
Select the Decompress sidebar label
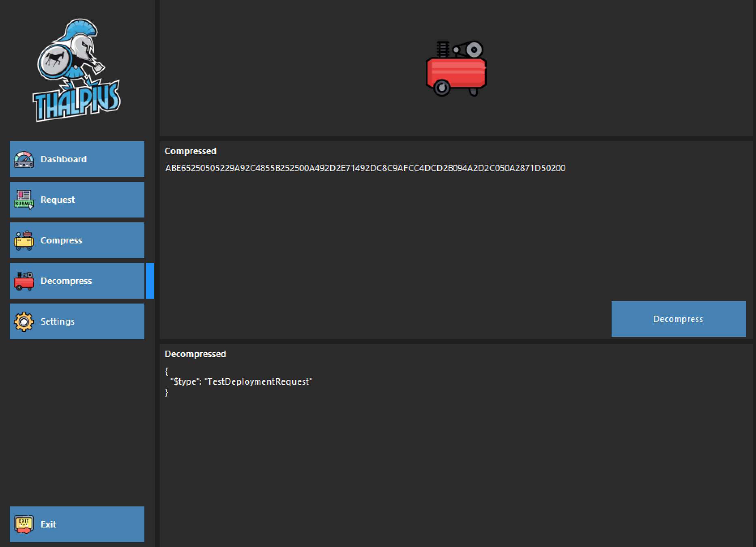(66, 281)
